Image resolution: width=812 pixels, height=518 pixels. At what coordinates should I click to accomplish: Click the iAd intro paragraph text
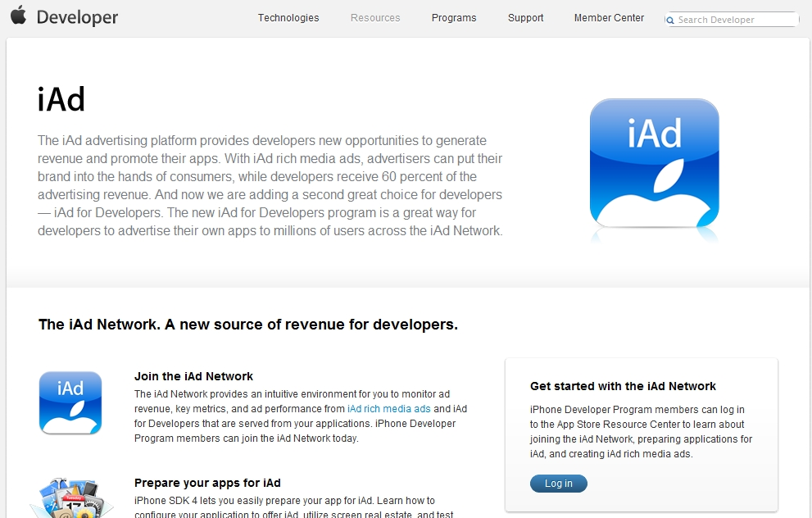coord(270,186)
